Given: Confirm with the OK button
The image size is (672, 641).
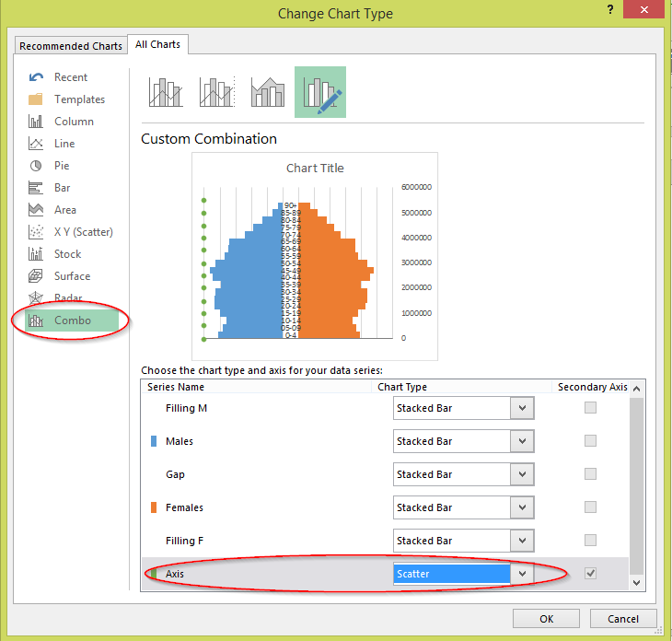Looking at the screenshot, I should [x=546, y=619].
